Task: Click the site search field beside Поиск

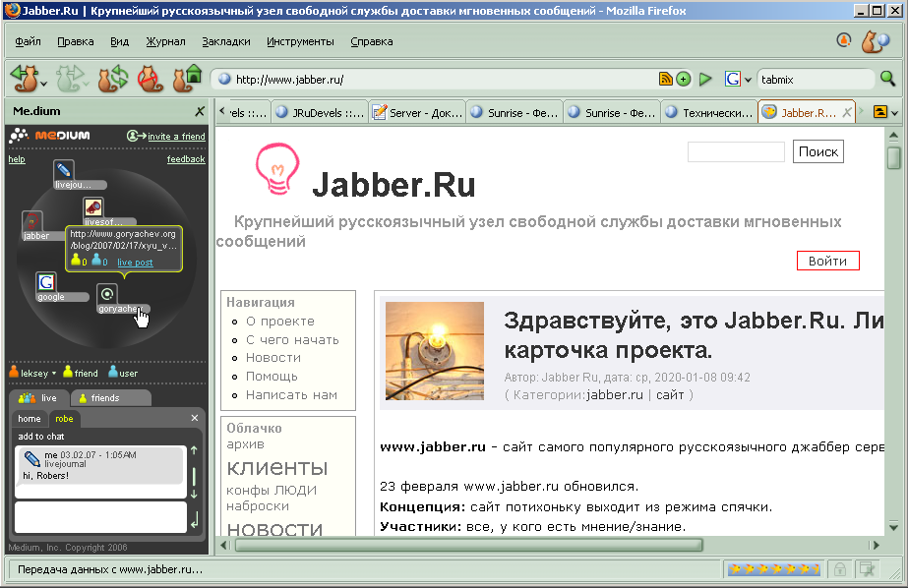Action: coord(735,152)
